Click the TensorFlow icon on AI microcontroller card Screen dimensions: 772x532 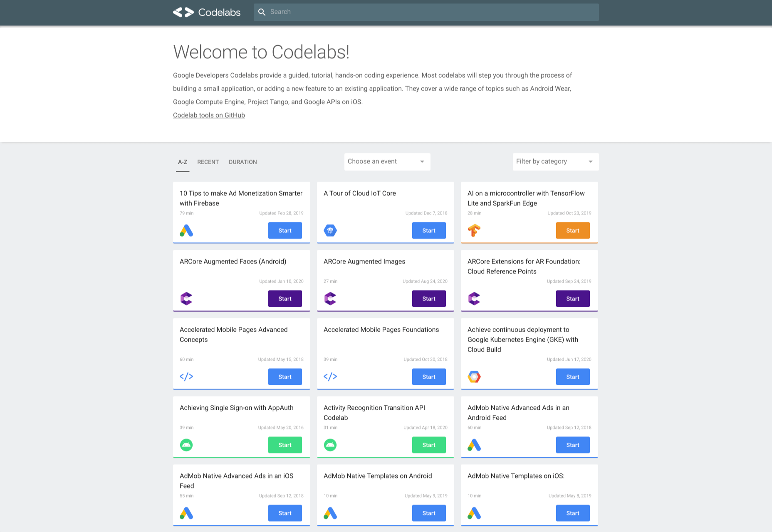[x=474, y=230]
